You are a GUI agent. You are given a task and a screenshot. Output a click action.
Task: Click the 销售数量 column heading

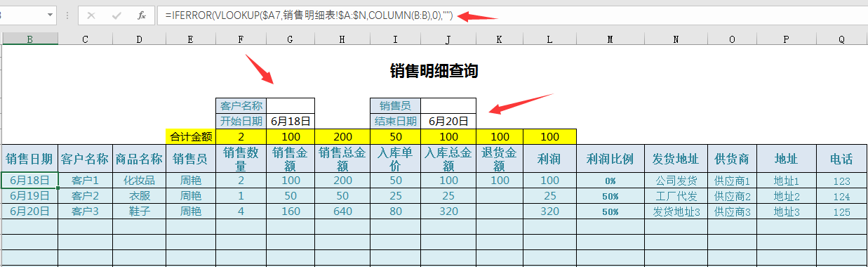click(x=241, y=158)
